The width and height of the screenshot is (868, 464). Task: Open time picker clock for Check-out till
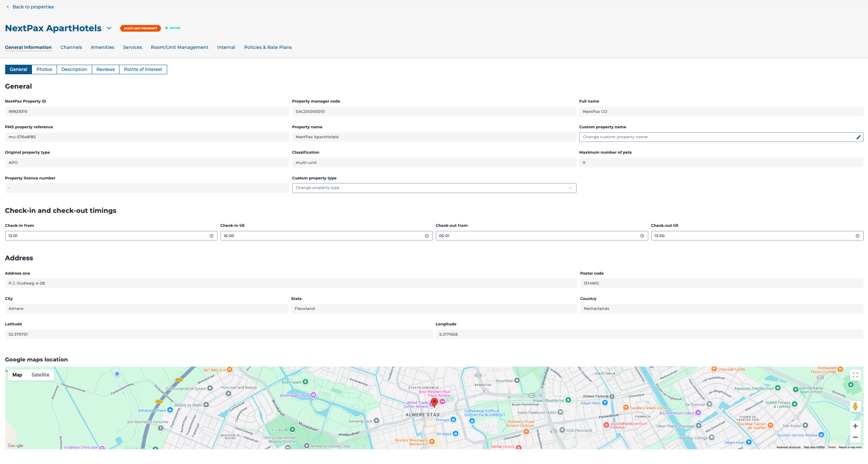857,236
